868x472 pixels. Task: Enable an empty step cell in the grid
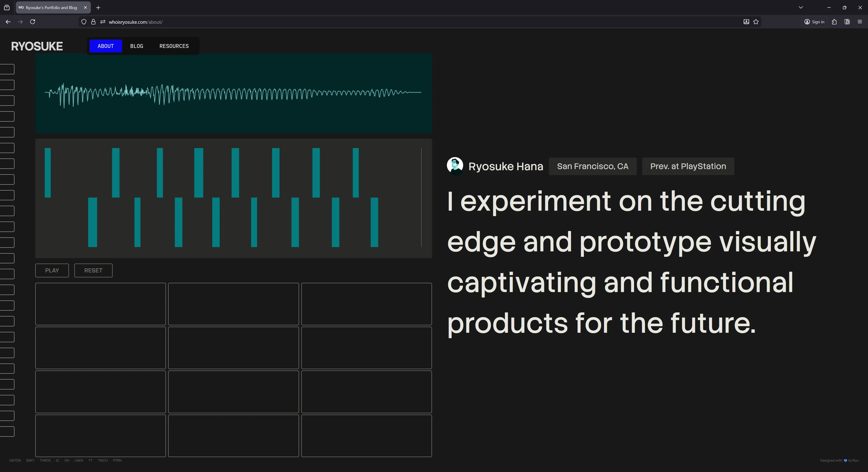(x=100, y=304)
